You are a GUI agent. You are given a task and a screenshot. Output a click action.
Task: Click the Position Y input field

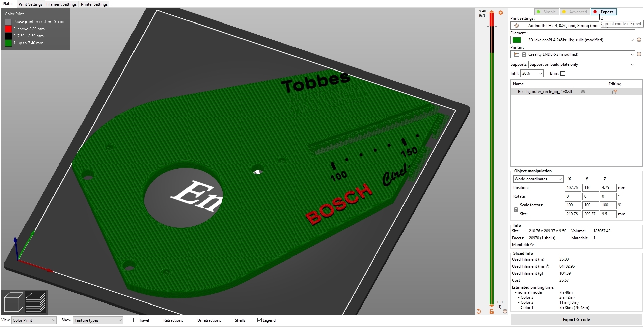(591, 188)
